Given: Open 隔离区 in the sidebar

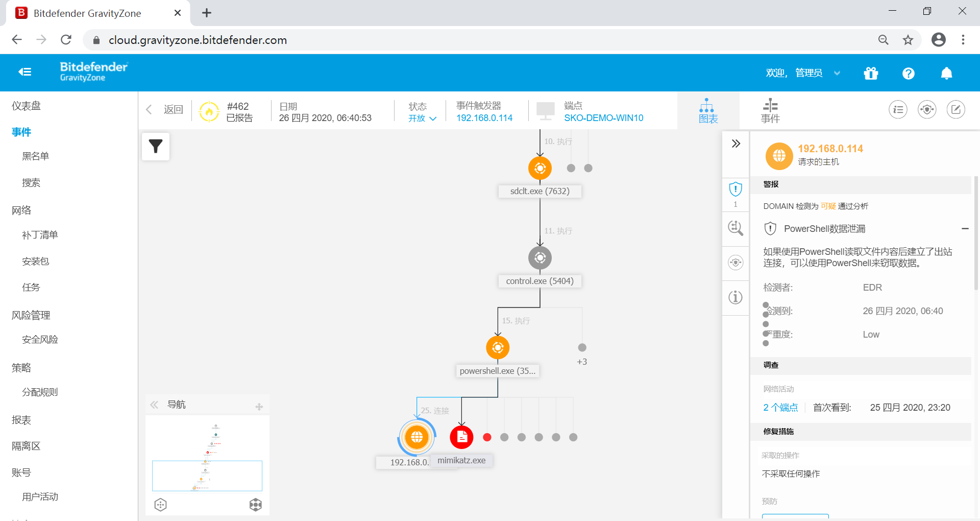Looking at the screenshot, I should tap(26, 446).
